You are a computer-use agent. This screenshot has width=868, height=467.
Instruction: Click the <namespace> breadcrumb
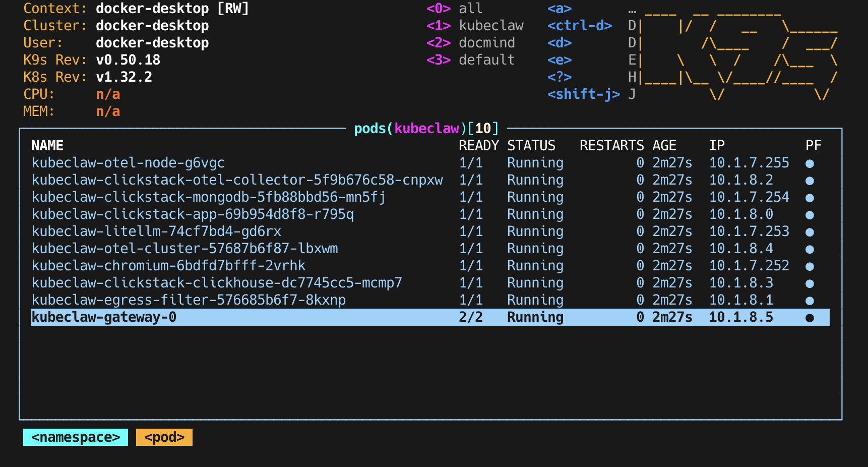click(75, 437)
